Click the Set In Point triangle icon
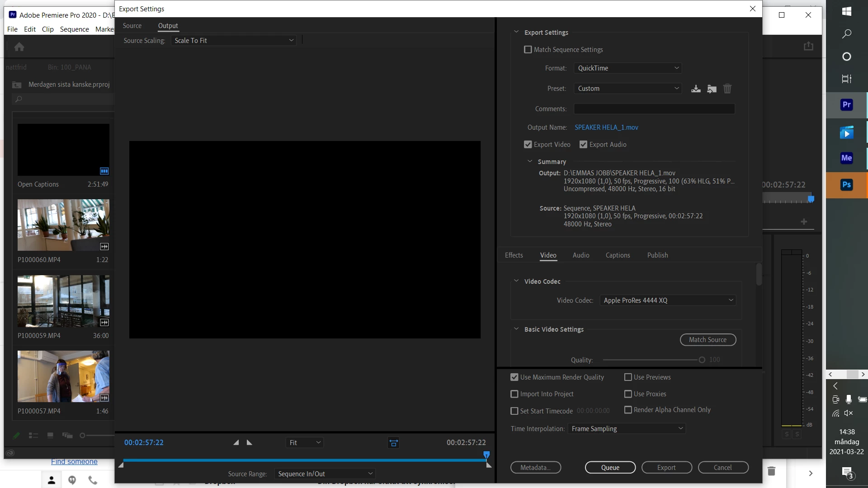This screenshot has width=868, height=488. coord(236,442)
